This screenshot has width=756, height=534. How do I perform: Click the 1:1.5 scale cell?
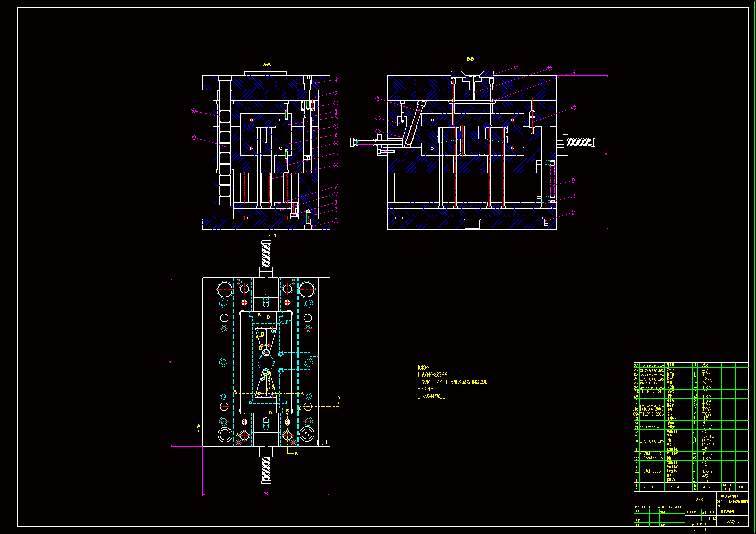(x=712, y=518)
